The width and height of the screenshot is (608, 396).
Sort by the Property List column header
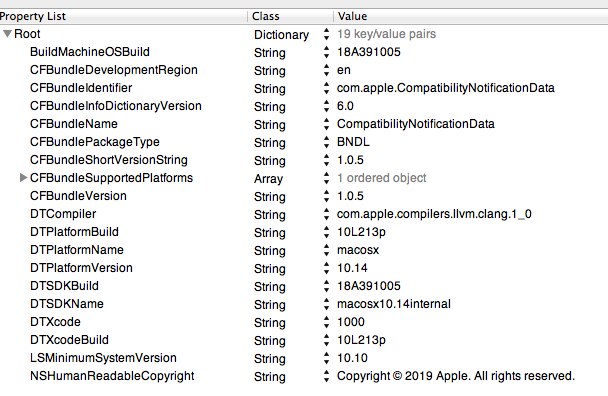[123, 16]
